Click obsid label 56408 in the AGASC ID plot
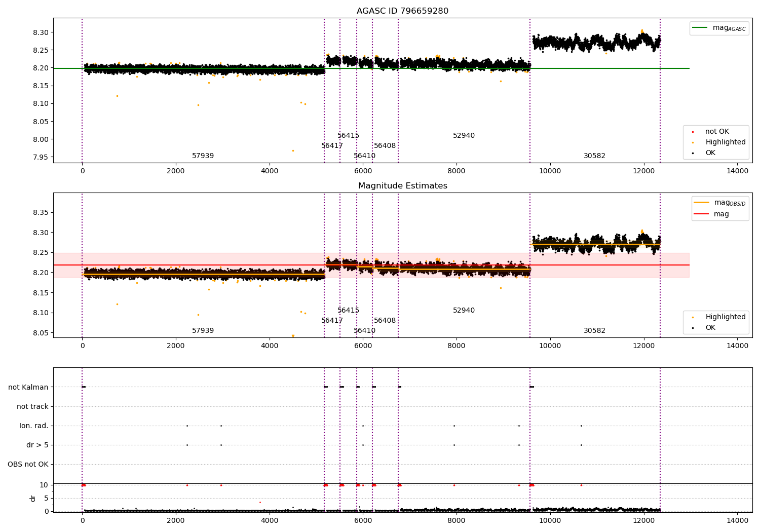 [x=385, y=146]
